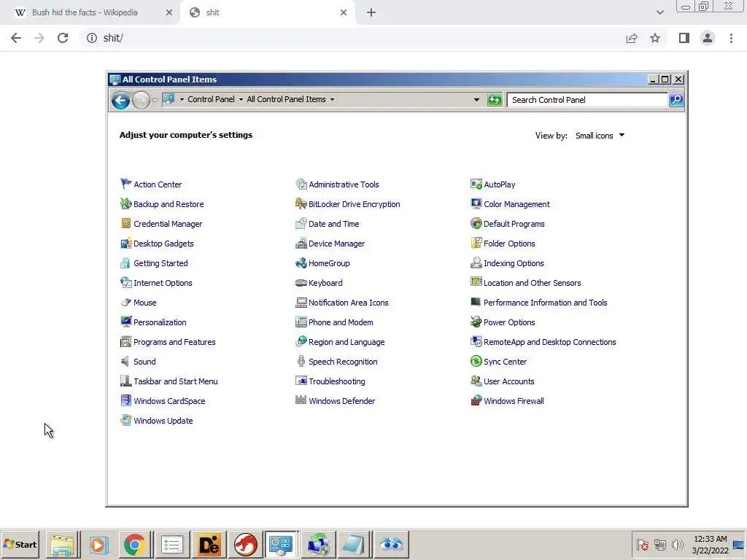Open Taskbar and Start Menu link
The image size is (747, 560).
click(175, 381)
